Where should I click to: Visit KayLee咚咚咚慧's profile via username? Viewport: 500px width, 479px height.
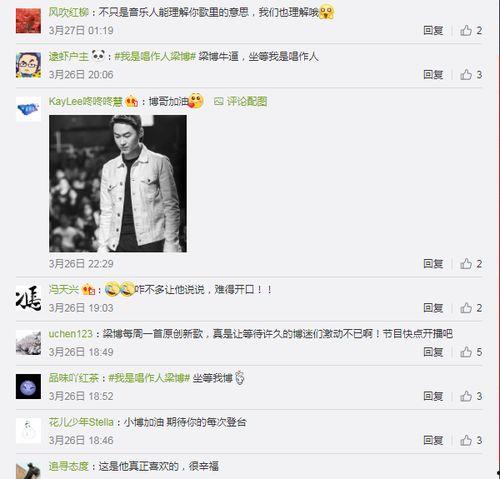86,101
